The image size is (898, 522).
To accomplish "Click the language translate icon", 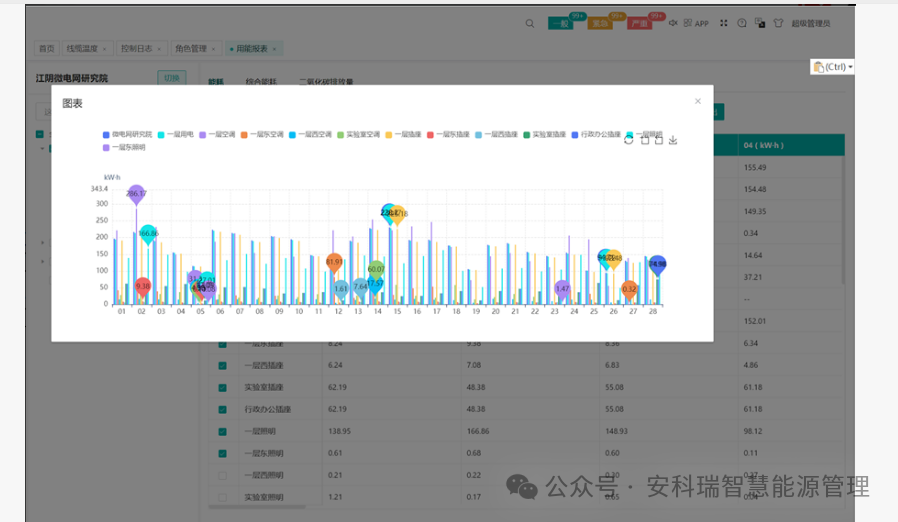I will click(x=760, y=23).
